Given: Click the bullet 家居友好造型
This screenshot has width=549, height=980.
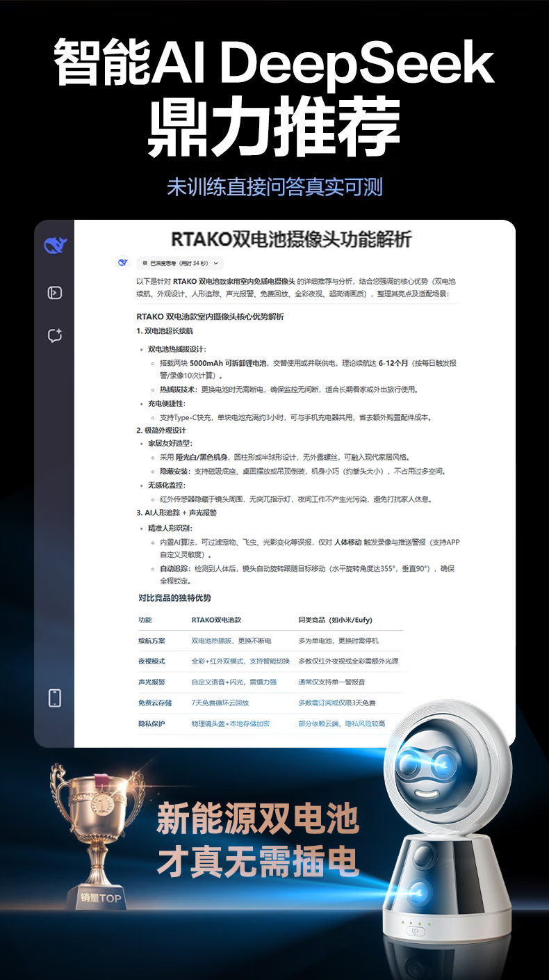Looking at the screenshot, I should [170, 443].
